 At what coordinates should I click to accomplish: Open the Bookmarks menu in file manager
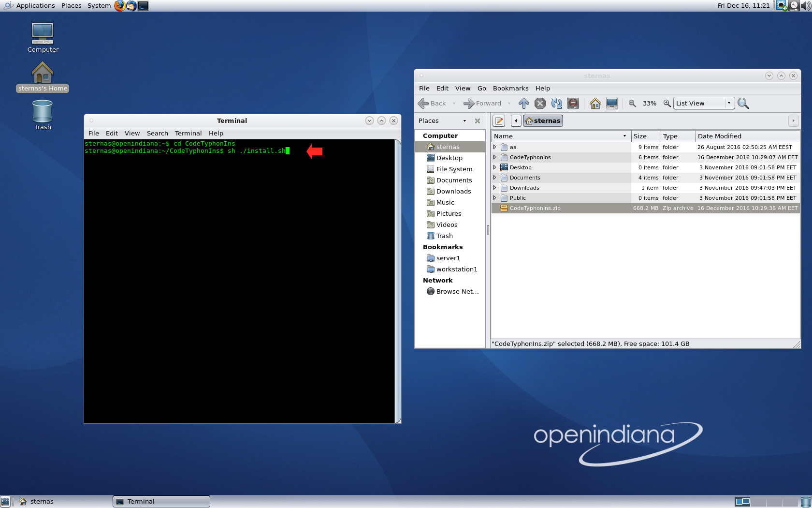point(510,88)
